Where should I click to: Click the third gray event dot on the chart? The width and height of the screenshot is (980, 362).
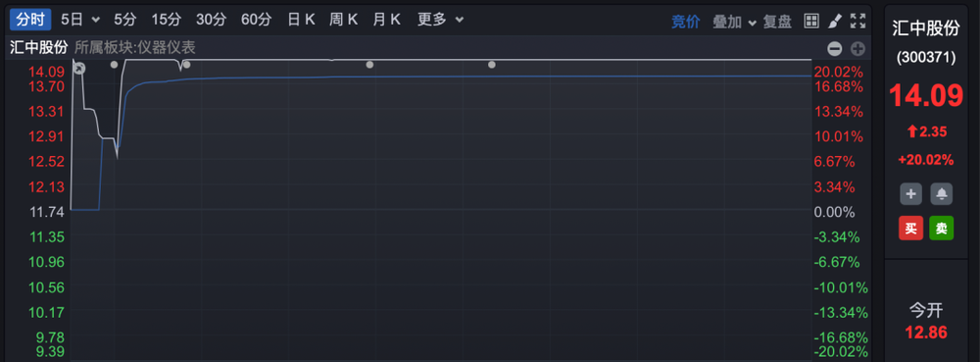(x=369, y=65)
